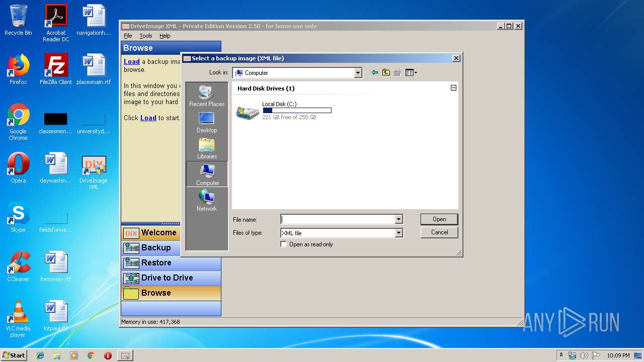Open the volume speaker tray icon
Viewport: 644px width, 362px height.
click(584, 355)
